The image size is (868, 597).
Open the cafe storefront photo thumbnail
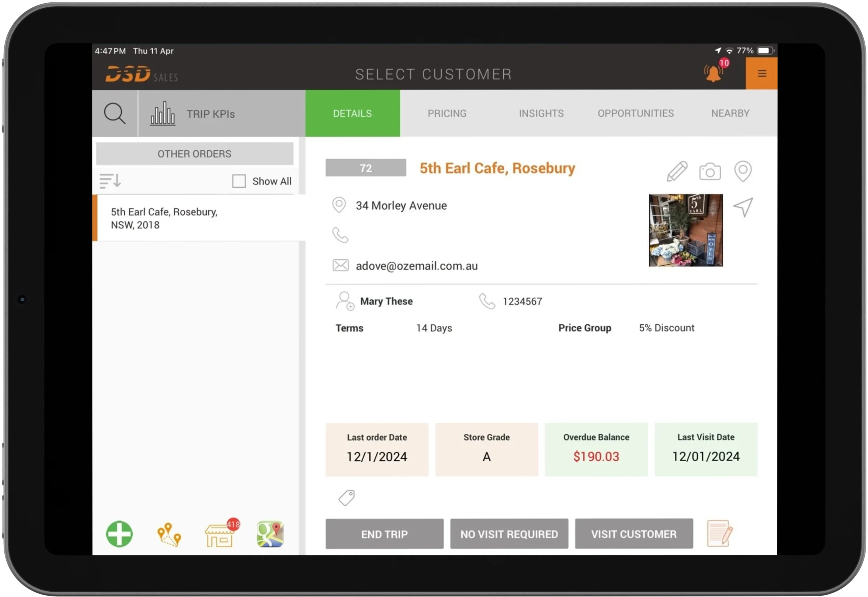pos(686,230)
